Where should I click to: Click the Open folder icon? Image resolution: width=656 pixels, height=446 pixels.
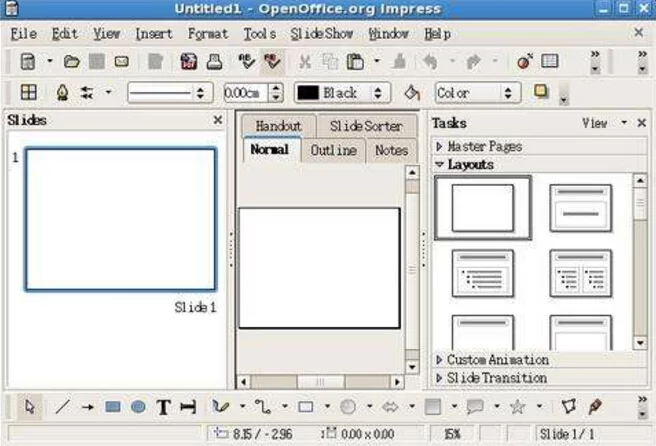pos(72,62)
